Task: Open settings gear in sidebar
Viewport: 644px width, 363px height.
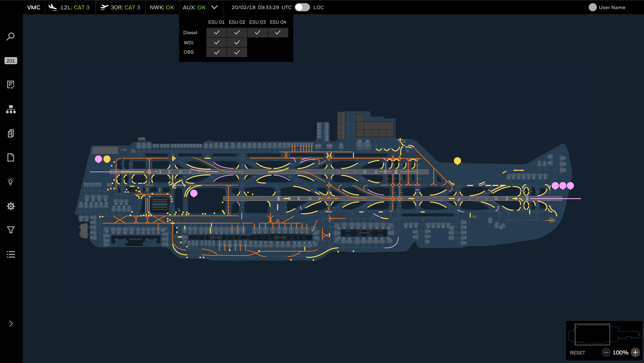Action: pyautogui.click(x=11, y=206)
